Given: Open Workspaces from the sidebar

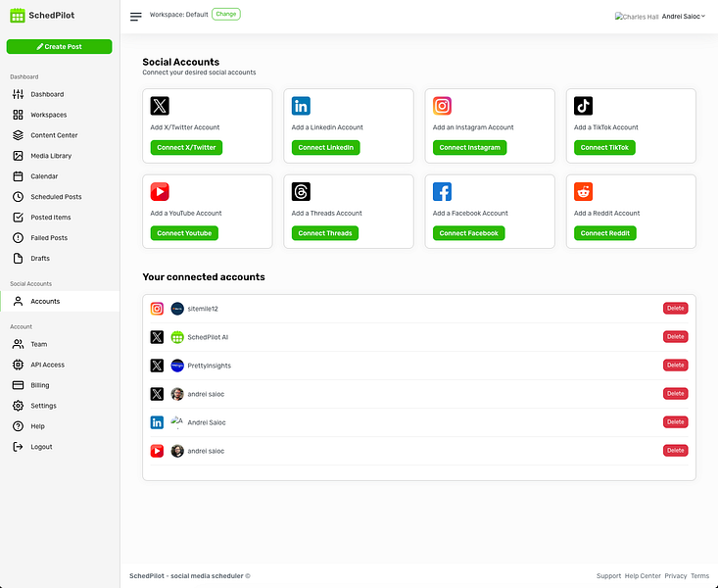Looking at the screenshot, I should click(x=60, y=115).
